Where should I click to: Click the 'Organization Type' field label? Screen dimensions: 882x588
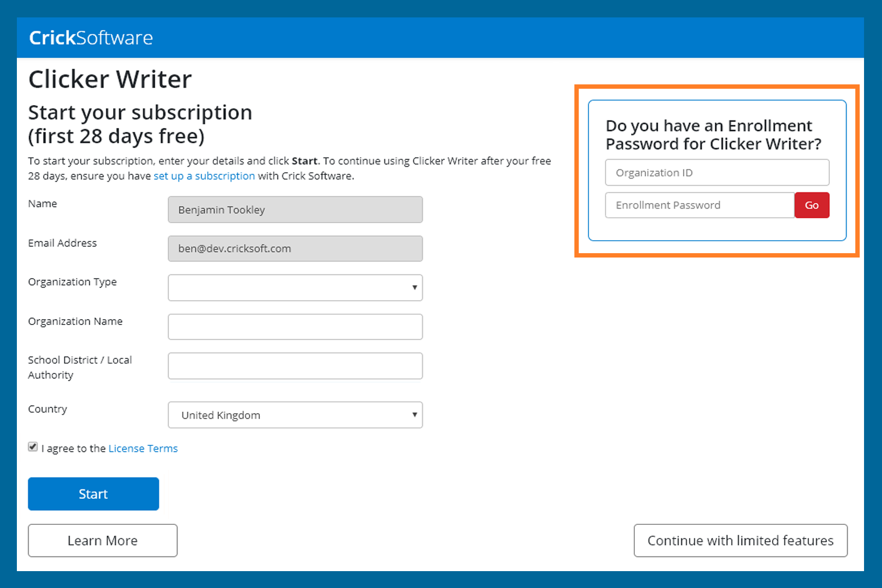pyautogui.click(x=72, y=282)
